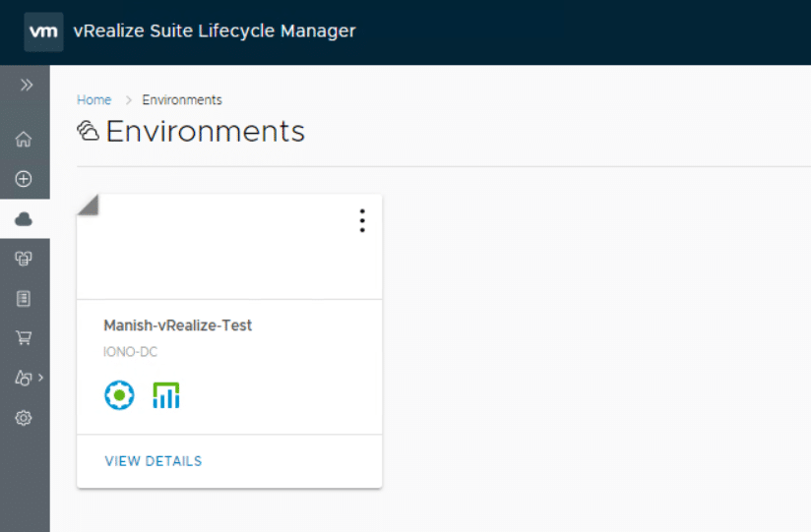Open Settings gear icon in sidebar
The height and width of the screenshot is (532, 811).
(25, 418)
